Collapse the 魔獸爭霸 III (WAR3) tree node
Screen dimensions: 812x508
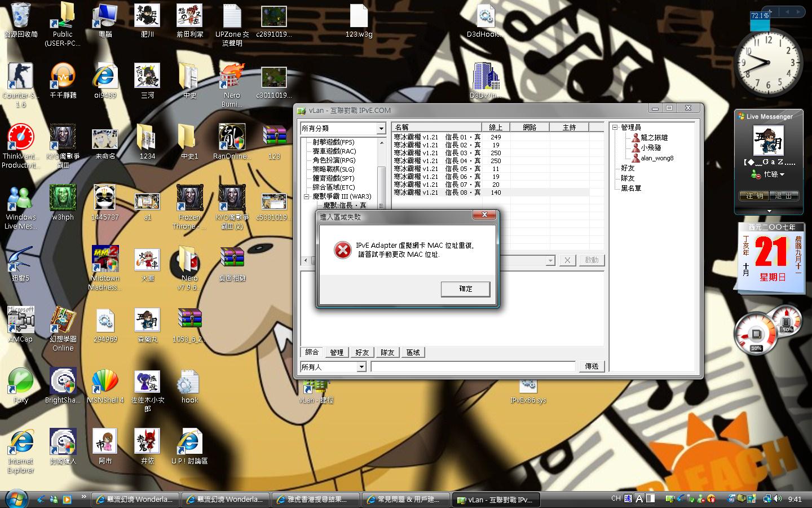(x=307, y=196)
